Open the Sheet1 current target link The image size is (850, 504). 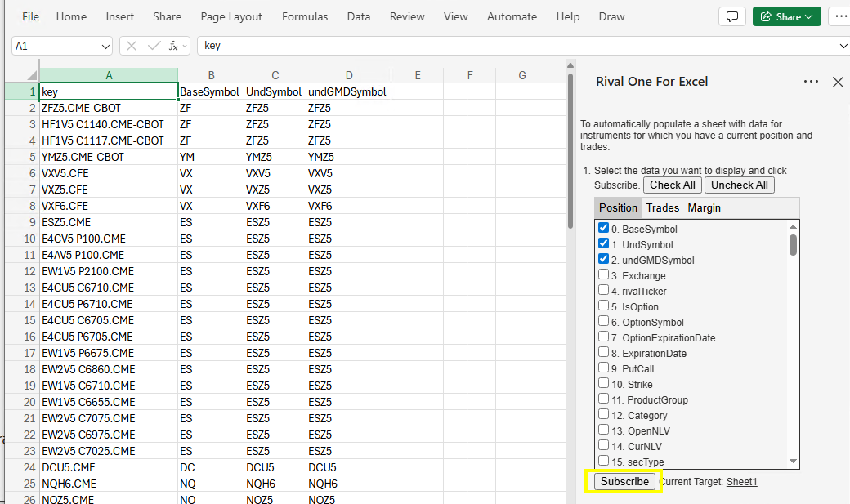[741, 482]
